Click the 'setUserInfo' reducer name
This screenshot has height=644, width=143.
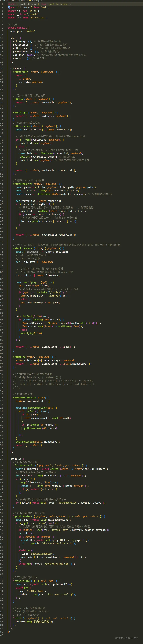pos(21,72)
